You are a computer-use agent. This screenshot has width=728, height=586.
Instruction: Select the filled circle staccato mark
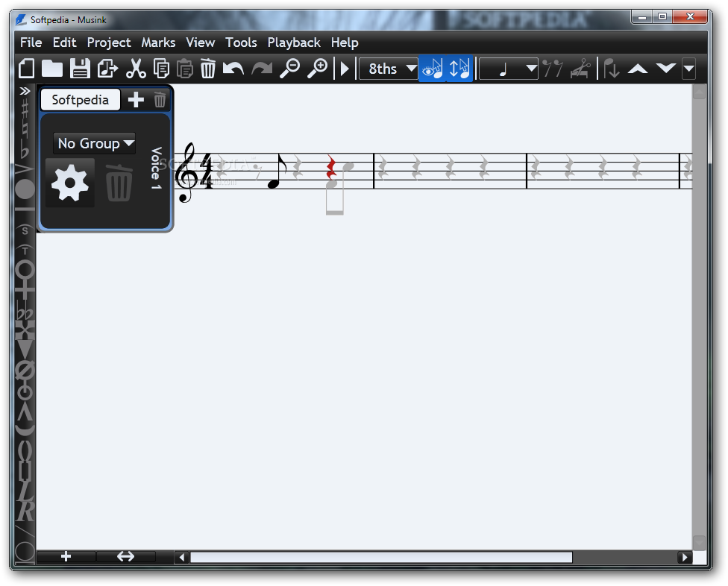coord(25,189)
